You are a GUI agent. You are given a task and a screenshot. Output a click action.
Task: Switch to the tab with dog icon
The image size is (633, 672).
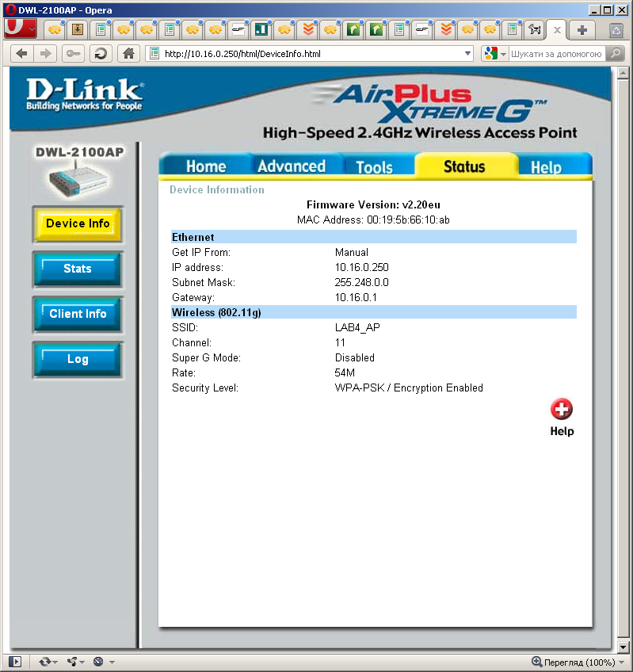click(534, 29)
